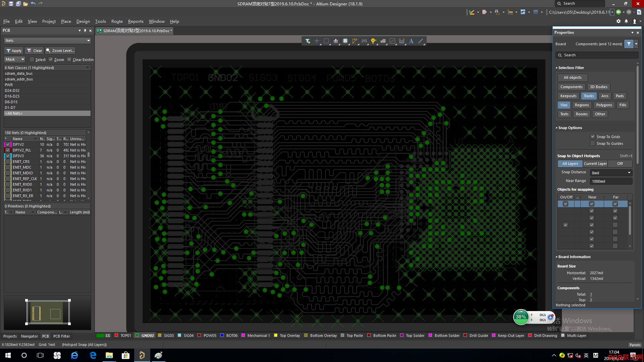Select the place dimension tool
The width and height of the screenshot is (644, 362).
pyautogui.click(x=402, y=41)
